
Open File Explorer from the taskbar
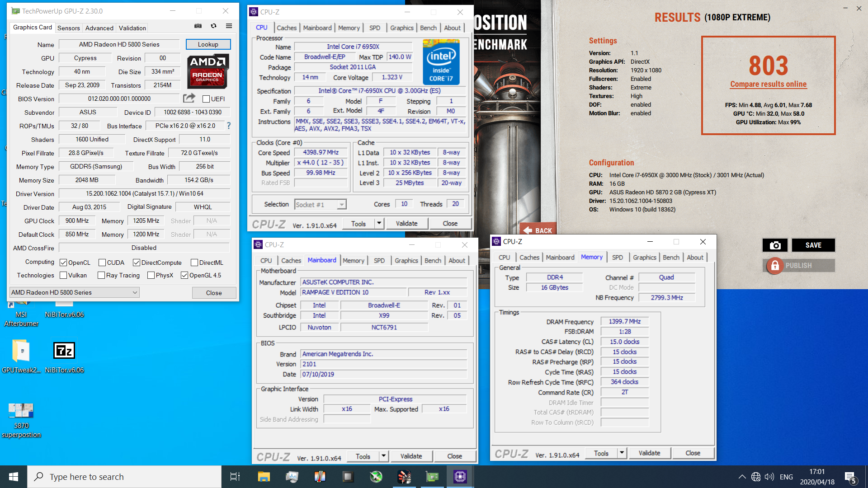click(x=264, y=477)
